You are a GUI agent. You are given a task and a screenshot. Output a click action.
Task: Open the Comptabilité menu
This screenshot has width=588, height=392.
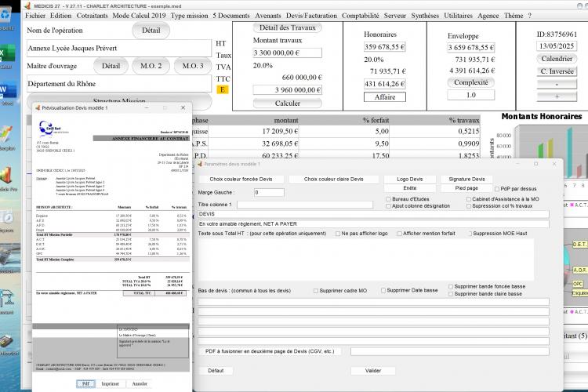tap(361, 16)
